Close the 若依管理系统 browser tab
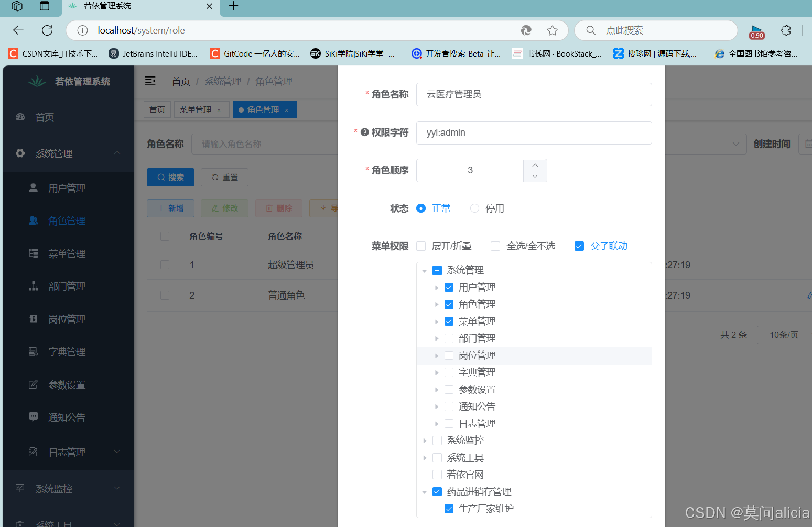The image size is (812, 527). click(x=209, y=6)
